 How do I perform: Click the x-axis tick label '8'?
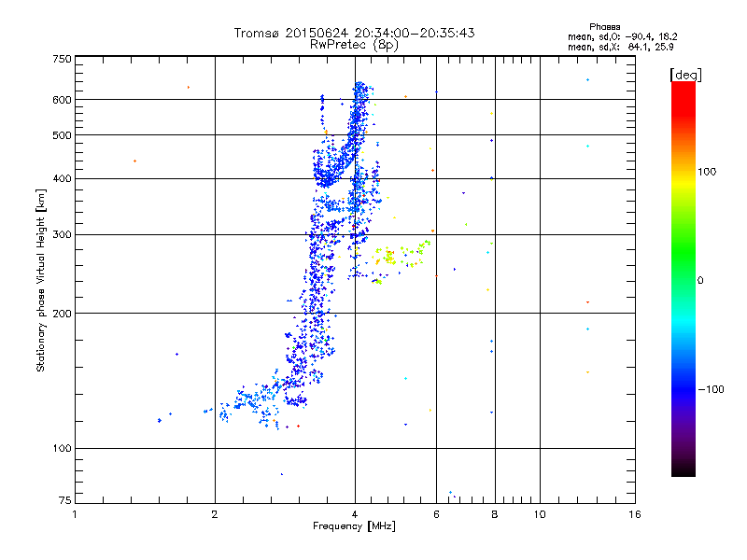[495, 514]
